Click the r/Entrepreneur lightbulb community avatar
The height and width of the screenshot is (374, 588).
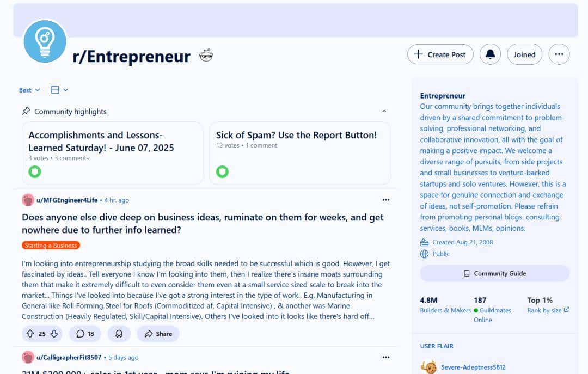(45, 41)
